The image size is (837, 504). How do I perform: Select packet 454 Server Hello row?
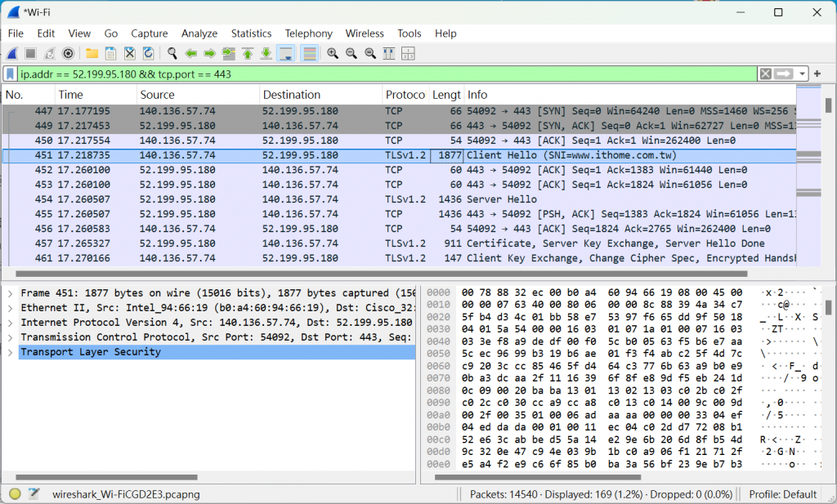point(399,199)
